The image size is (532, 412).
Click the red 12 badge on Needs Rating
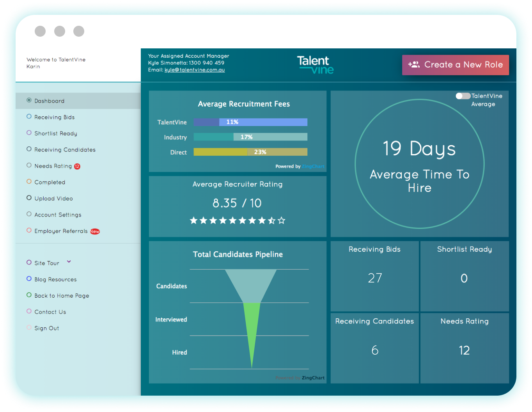(x=77, y=166)
